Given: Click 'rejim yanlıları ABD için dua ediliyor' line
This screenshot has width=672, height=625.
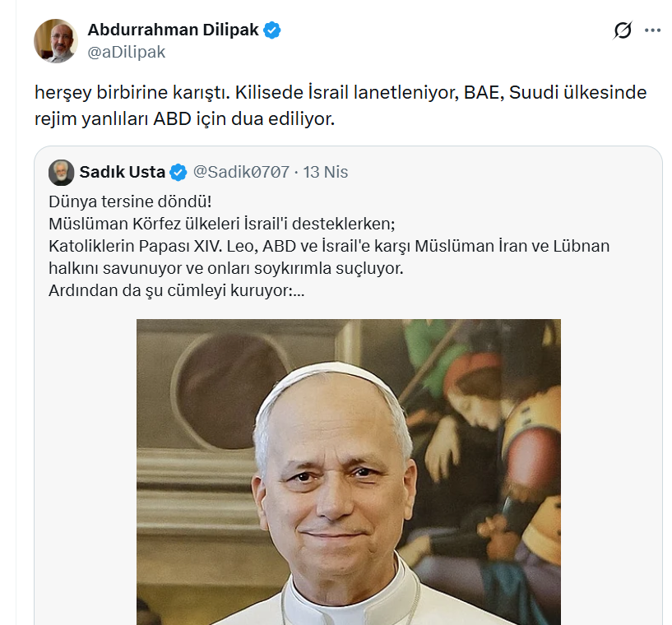Looking at the screenshot, I should point(184,119).
